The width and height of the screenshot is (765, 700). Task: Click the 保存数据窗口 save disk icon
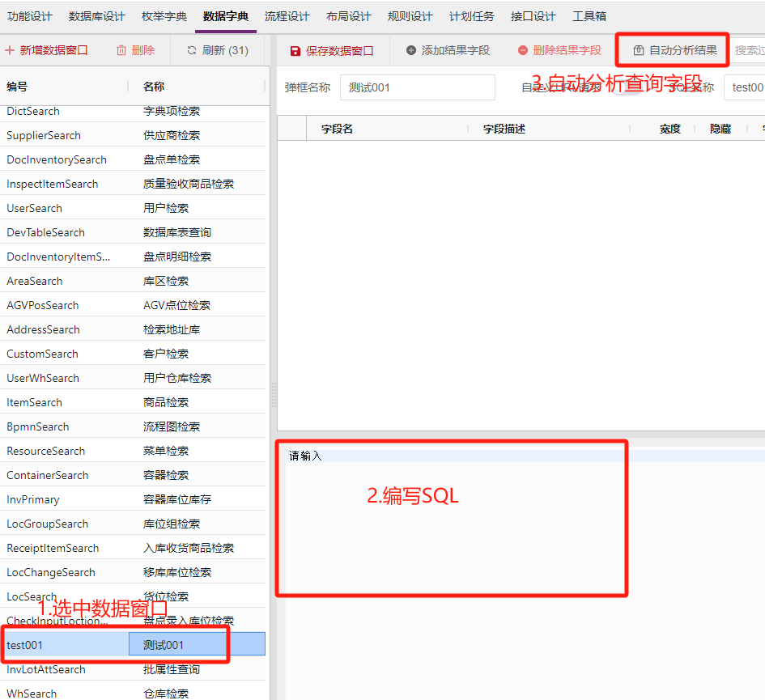(x=295, y=51)
